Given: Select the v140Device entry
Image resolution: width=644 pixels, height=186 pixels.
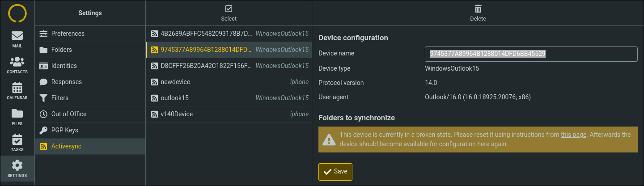Looking at the screenshot, I should tap(229, 114).
